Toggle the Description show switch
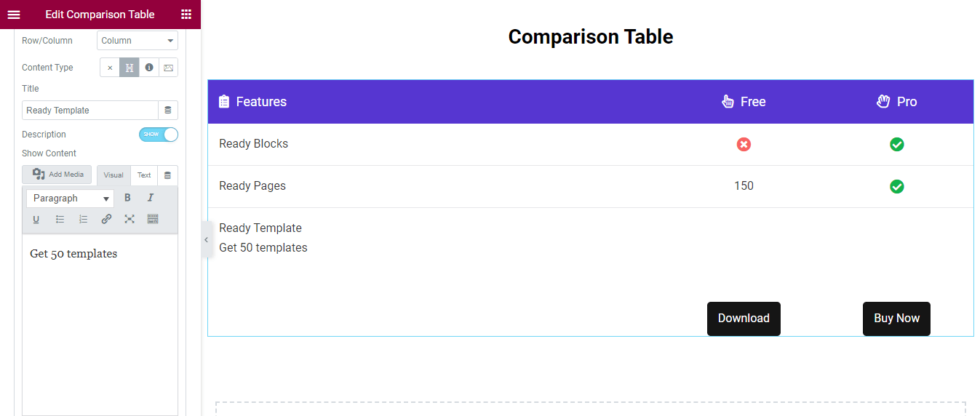 tap(158, 135)
